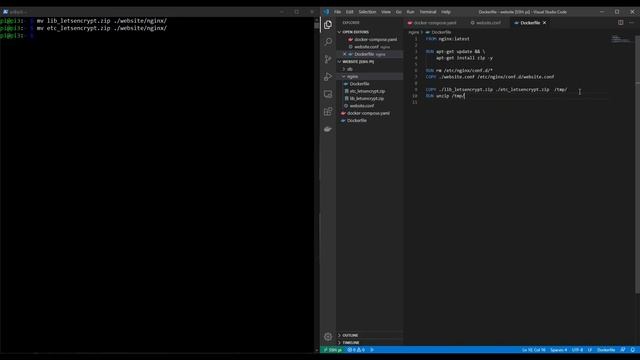Screen dimensions: 640x360
Task: Open the Docker view in activity bar
Action: click(x=328, y=129)
